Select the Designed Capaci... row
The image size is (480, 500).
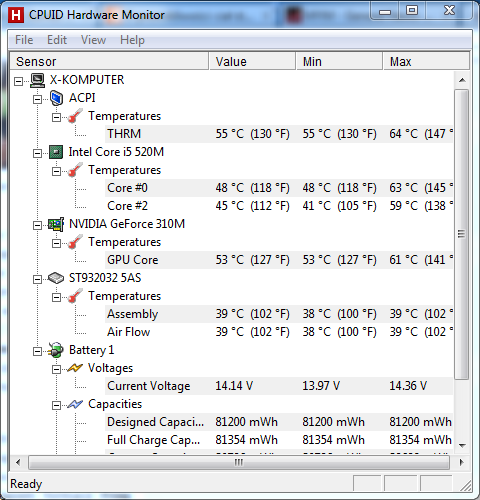pyautogui.click(x=279, y=422)
